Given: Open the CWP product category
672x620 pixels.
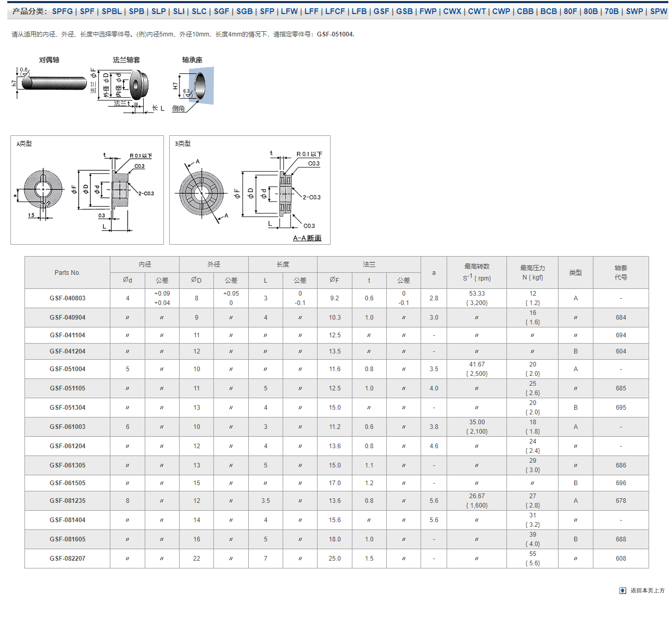Looking at the screenshot, I should [x=501, y=11].
